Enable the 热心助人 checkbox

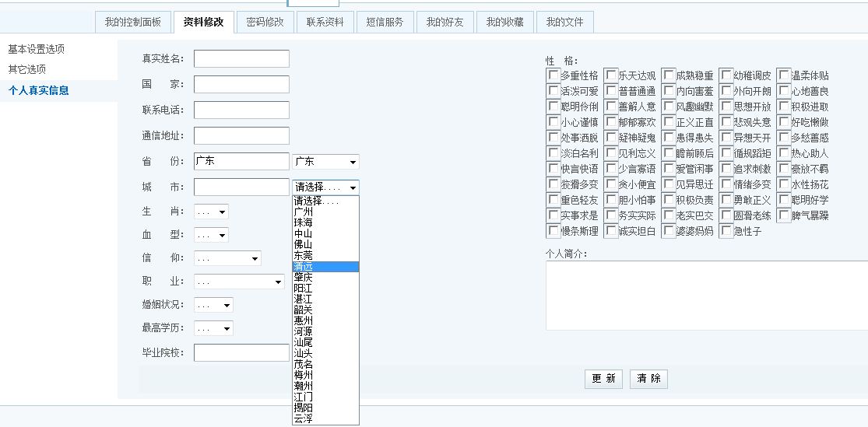(784, 153)
